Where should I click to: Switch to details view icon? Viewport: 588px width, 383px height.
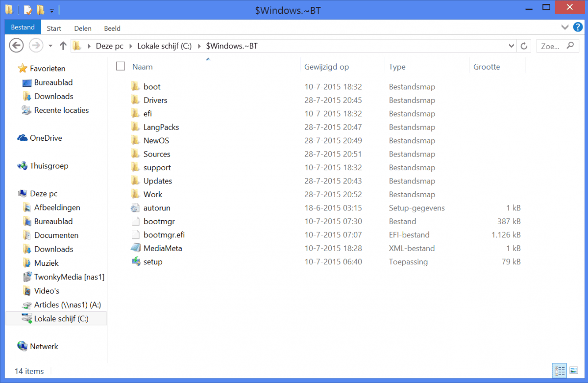click(x=559, y=371)
